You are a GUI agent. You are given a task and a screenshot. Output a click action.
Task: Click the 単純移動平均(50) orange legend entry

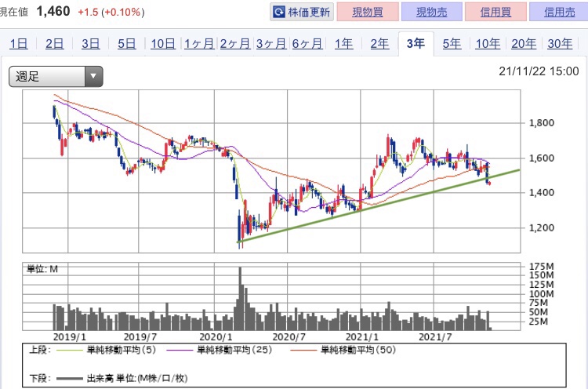[x=343, y=350]
